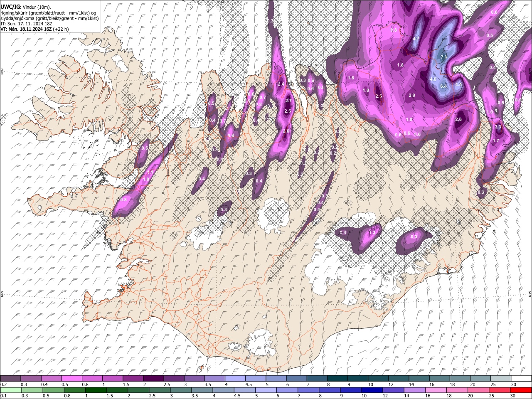Click the 4.7 precipitation value on map
The image size is (532, 399).
(x=416, y=39)
